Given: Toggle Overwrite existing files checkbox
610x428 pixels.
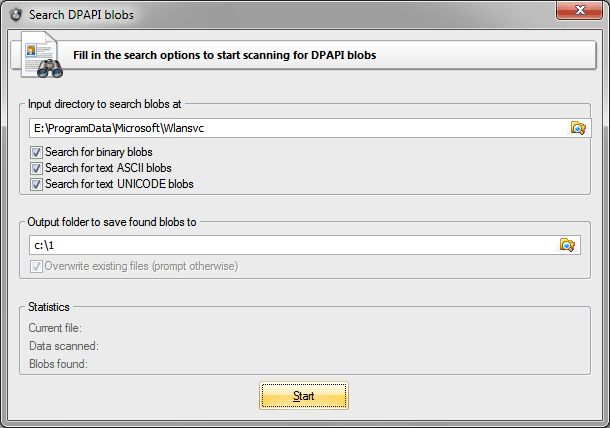Looking at the screenshot, I should (36, 267).
